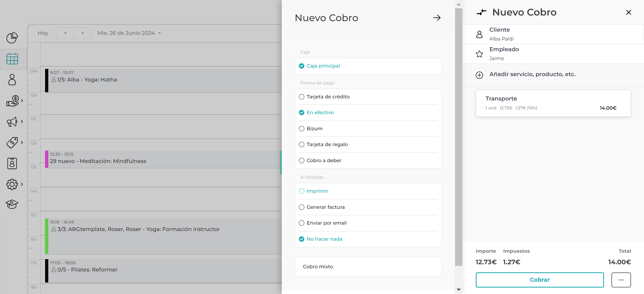Image resolution: width=644 pixels, height=294 pixels.
Task: Select Tarjeta de regalo payment method
Action: click(x=368, y=144)
